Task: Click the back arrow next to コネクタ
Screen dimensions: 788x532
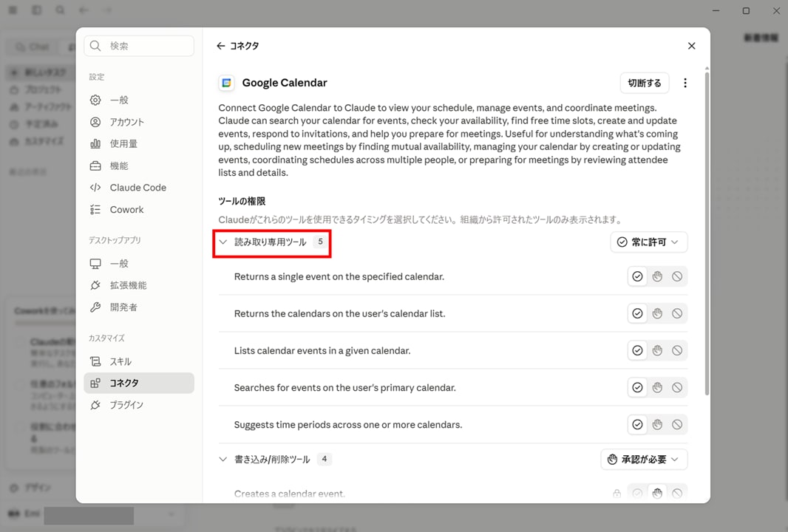Action: [x=220, y=46]
